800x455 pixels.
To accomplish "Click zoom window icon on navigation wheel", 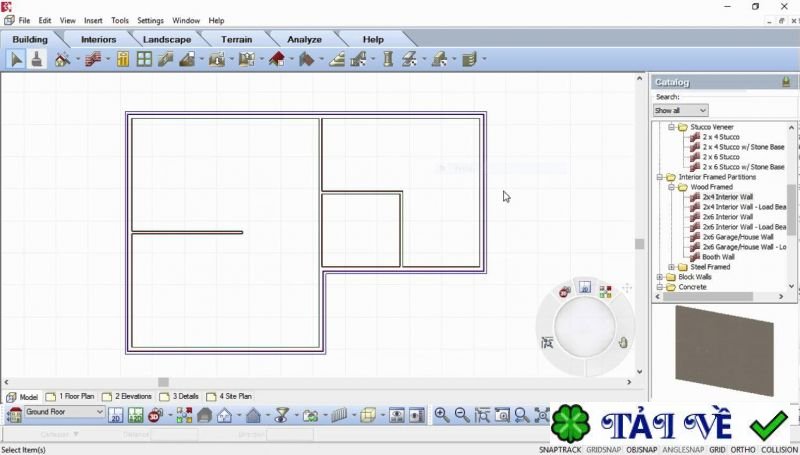I will tap(547, 343).
